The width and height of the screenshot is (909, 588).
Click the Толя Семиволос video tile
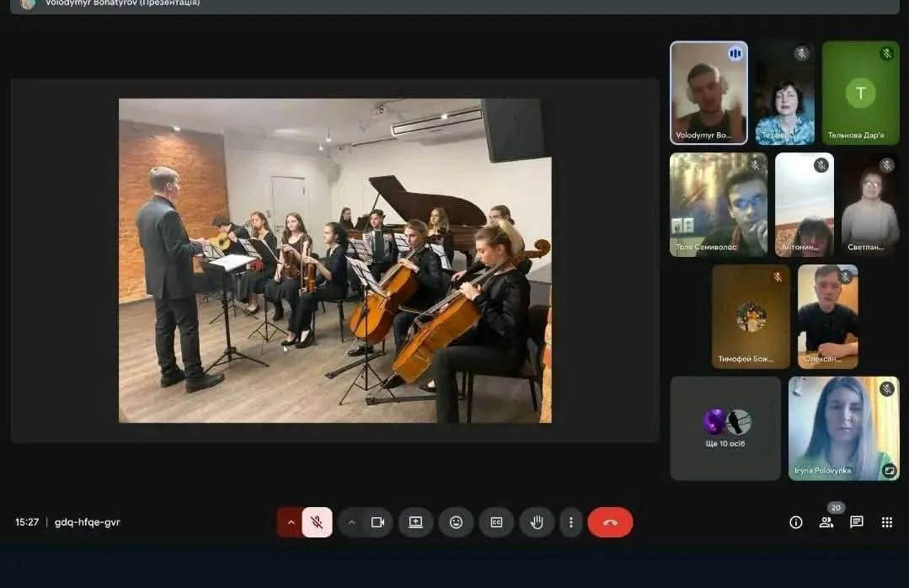(x=718, y=205)
